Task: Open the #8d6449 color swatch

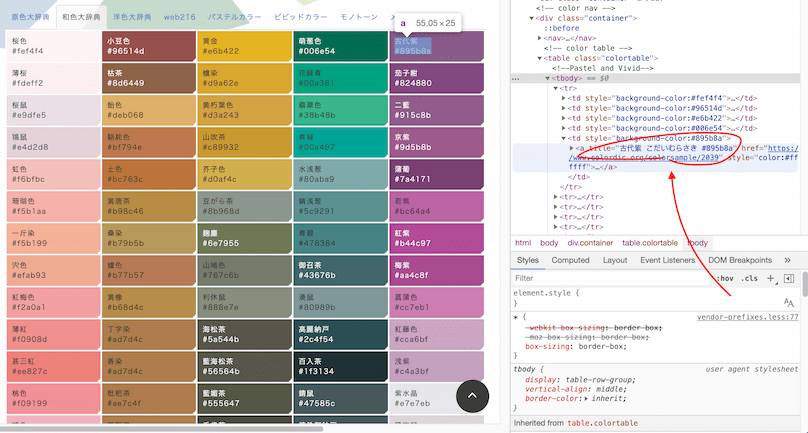Action: [x=148, y=78]
